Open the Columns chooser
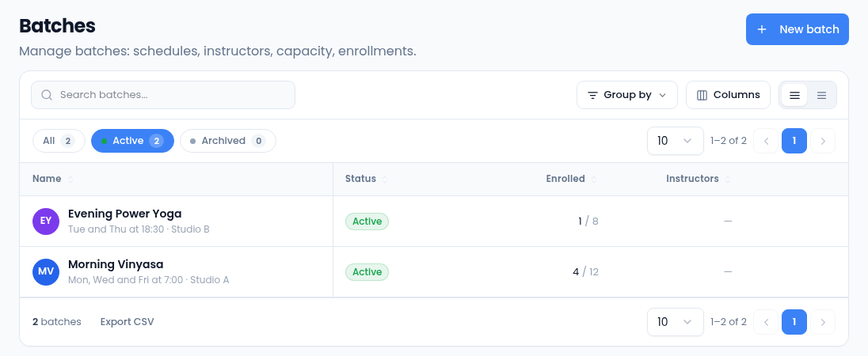The height and width of the screenshot is (356, 868). coord(728,95)
